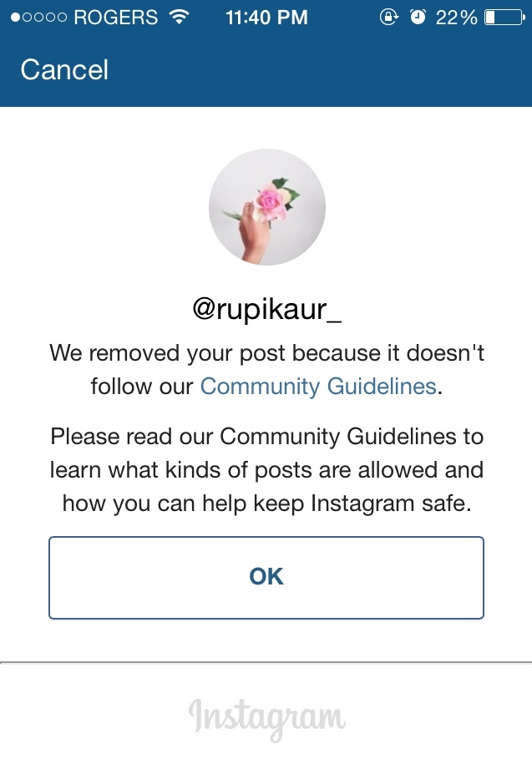Image resolution: width=532 pixels, height=759 pixels.
Task: Click the 22% battery percentage
Action: click(x=456, y=18)
